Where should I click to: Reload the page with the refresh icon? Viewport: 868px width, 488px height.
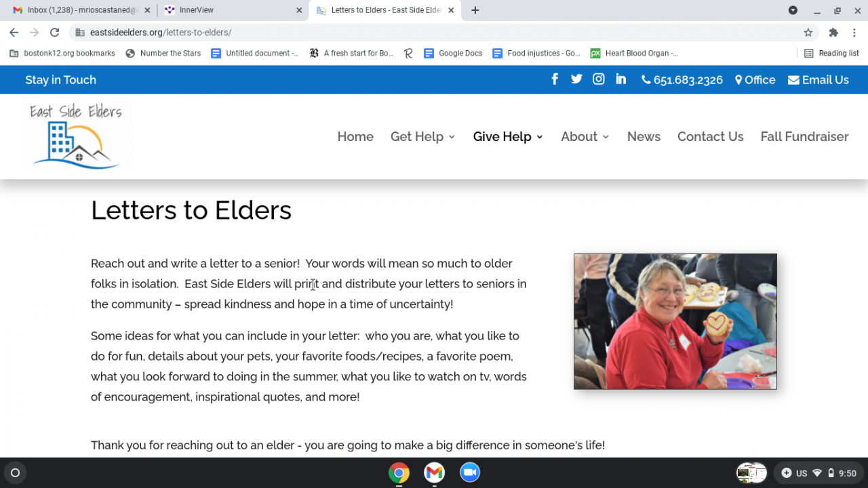point(55,33)
